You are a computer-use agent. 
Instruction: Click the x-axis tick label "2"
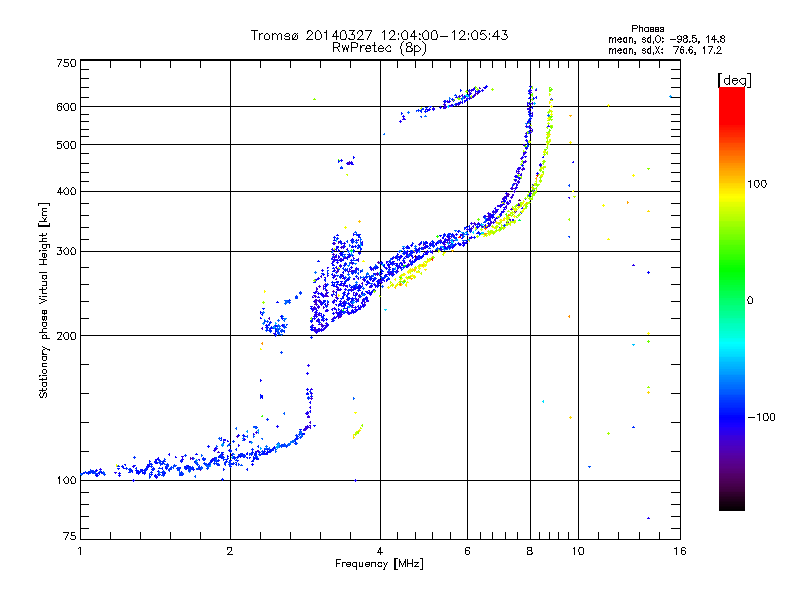tap(230, 551)
